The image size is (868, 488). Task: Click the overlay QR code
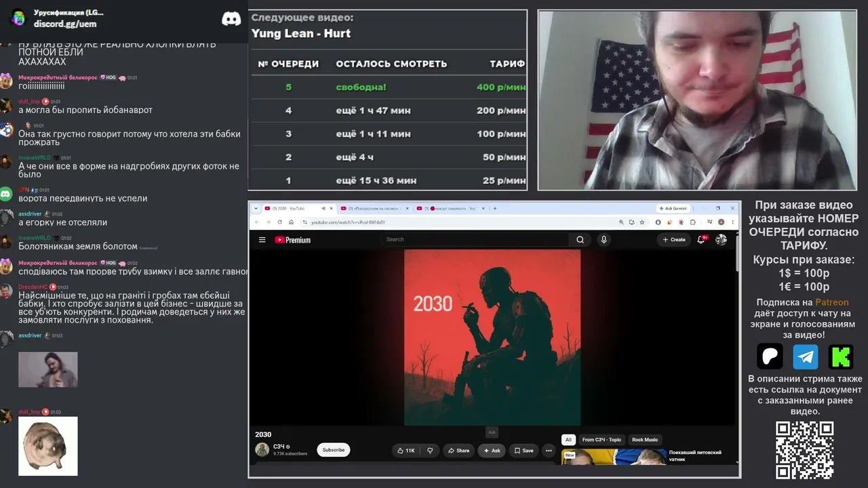click(x=804, y=450)
